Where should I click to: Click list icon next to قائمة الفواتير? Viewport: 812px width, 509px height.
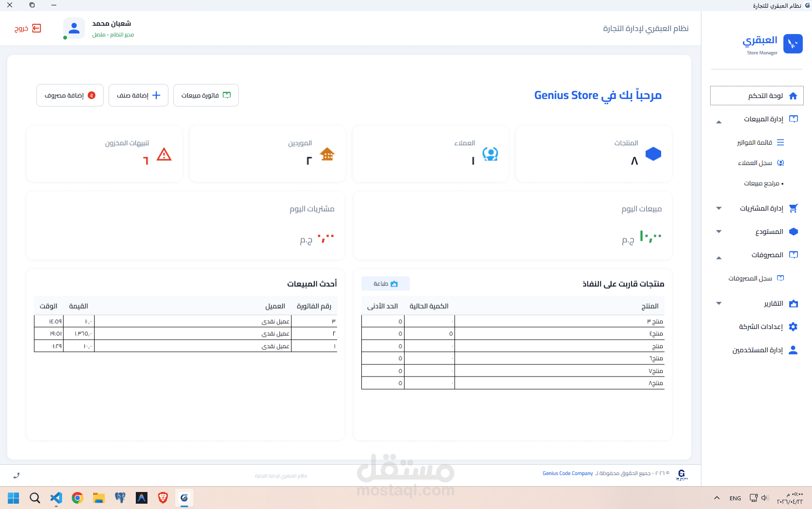[x=780, y=142]
